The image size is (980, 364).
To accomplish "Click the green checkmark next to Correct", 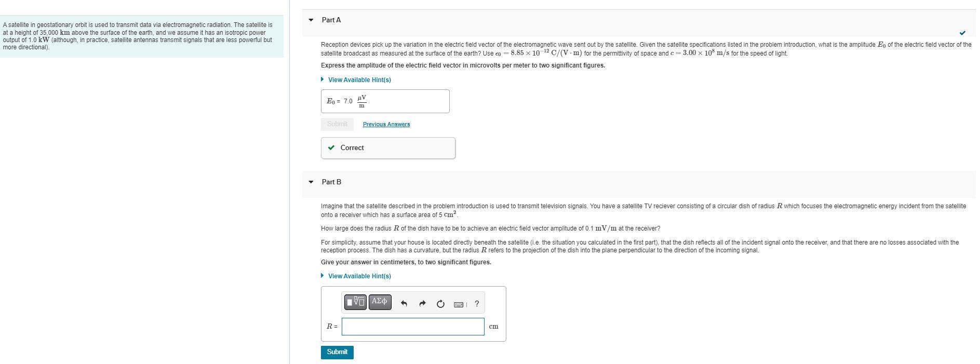I will pyautogui.click(x=331, y=148).
